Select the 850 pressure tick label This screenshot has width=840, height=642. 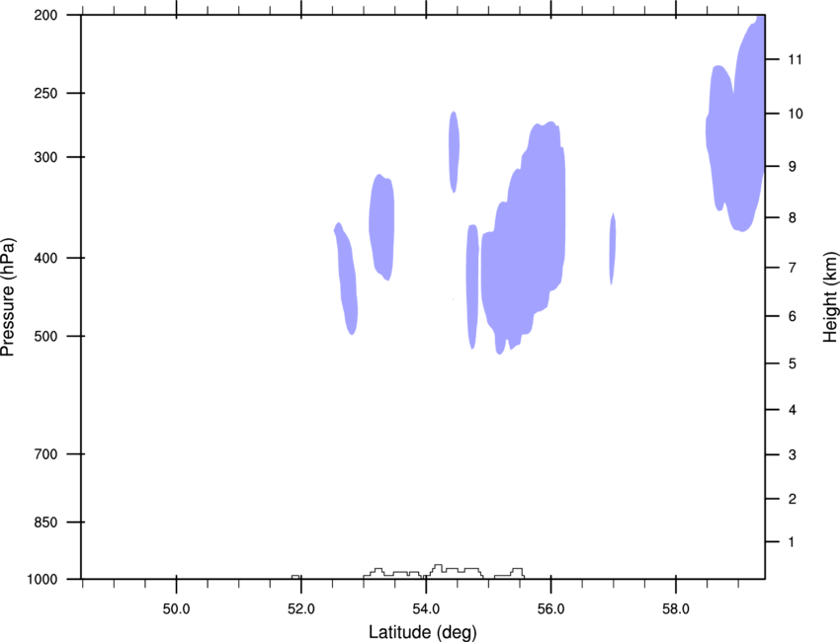45,522
